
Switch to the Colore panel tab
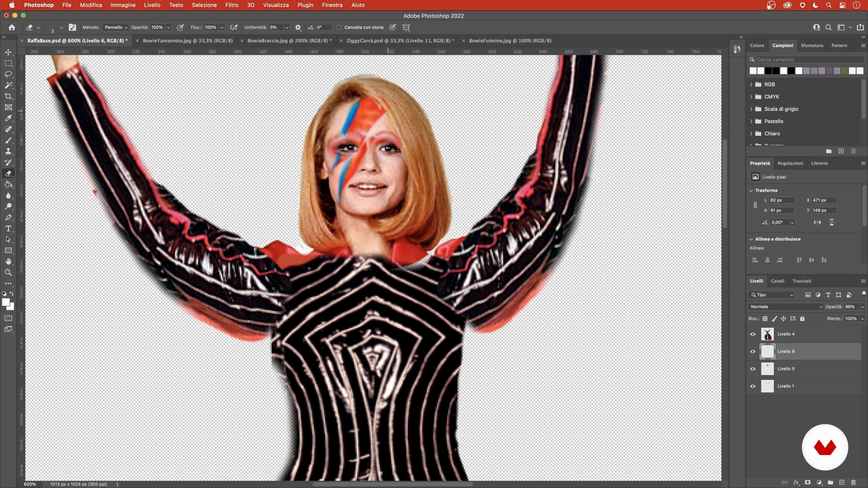click(757, 45)
